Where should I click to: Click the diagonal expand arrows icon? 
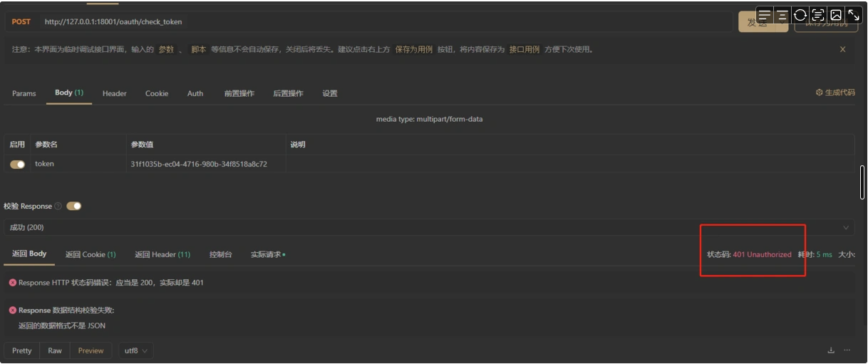(853, 15)
